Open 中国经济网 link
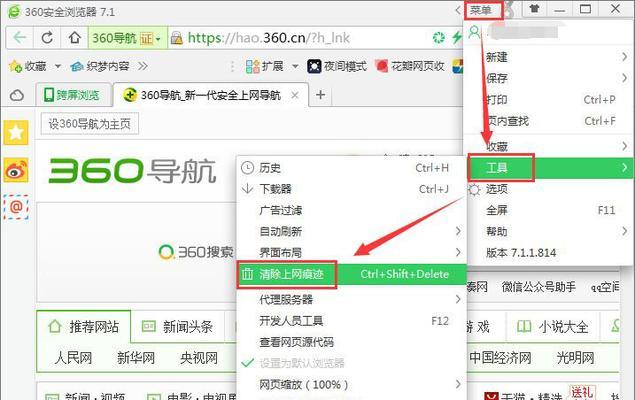Image resolution: width=635 pixels, height=400 pixels. pos(501,358)
